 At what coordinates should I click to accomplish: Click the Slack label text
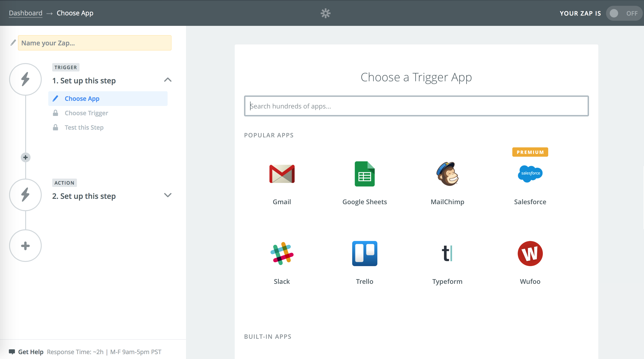click(282, 281)
